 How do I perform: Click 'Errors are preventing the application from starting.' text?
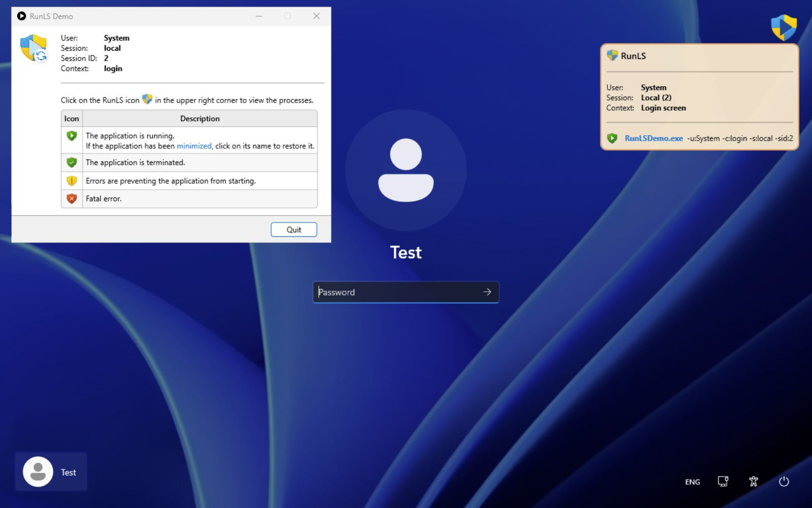pos(171,181)
